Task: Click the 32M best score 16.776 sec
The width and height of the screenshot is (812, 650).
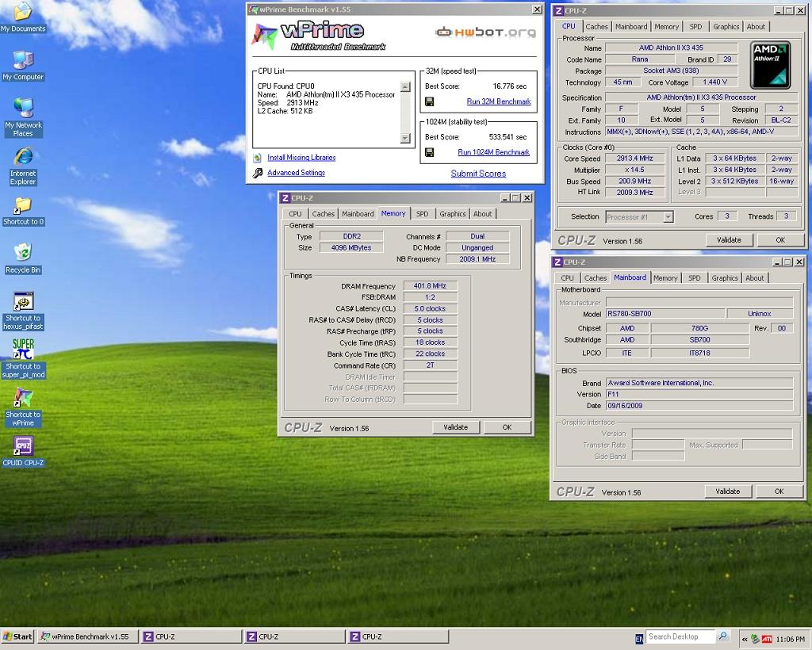Action: 510,86
